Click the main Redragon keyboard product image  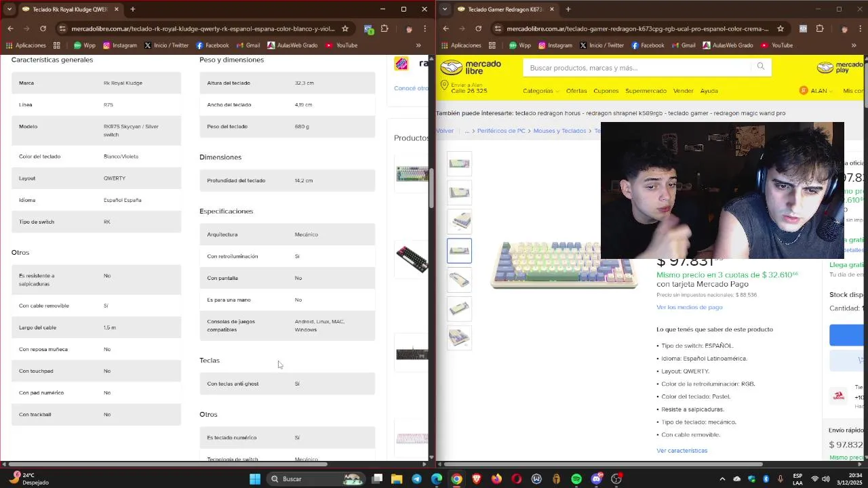coord(564,264)
